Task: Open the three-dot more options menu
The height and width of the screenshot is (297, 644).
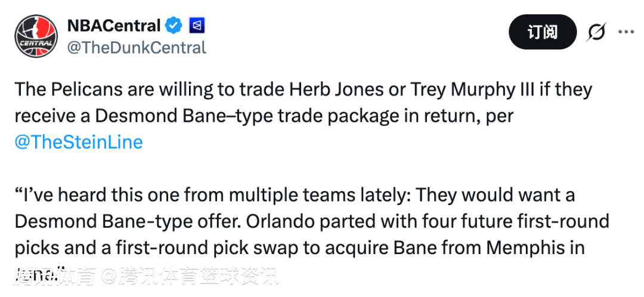Action: (x=626, y=32)
